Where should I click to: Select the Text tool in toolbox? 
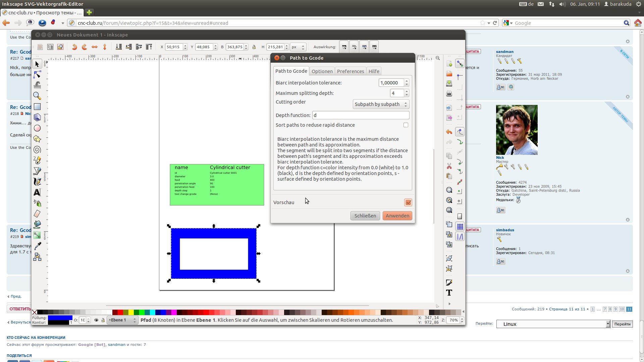37,192
